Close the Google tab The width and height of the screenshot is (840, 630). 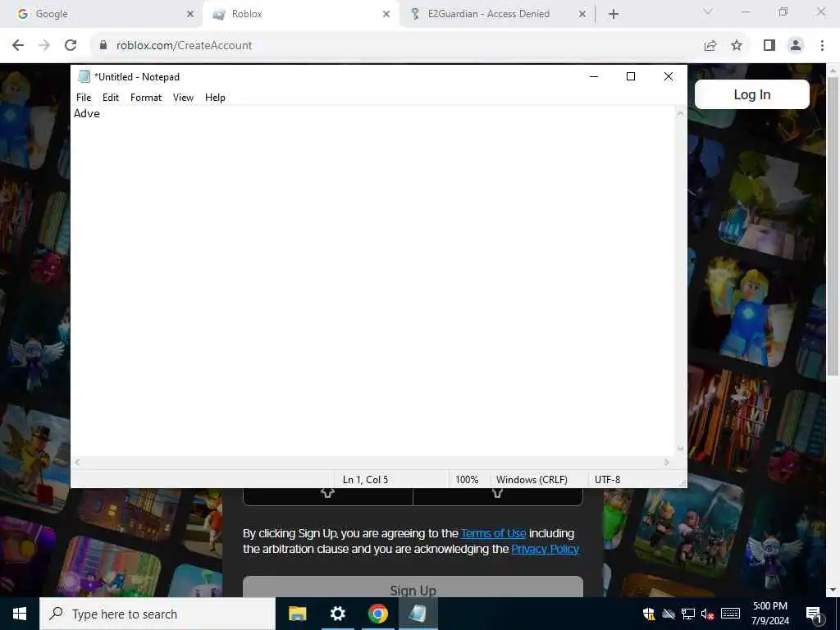pyautogui.click(x=189, y=14)
